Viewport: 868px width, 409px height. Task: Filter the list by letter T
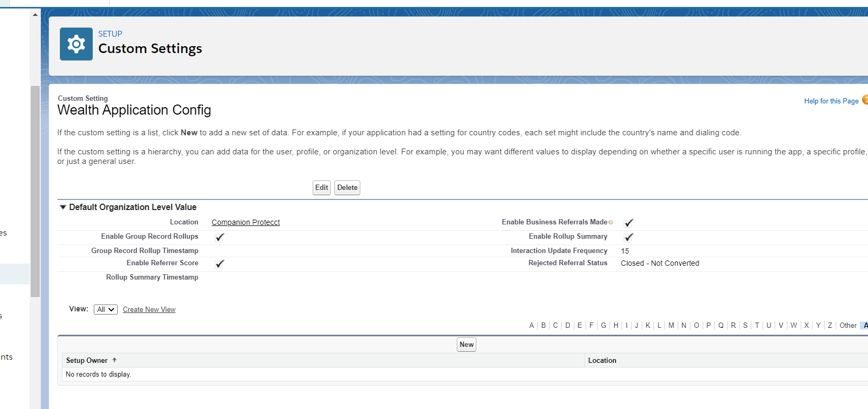pyautogui.click(x=757, y=325)
